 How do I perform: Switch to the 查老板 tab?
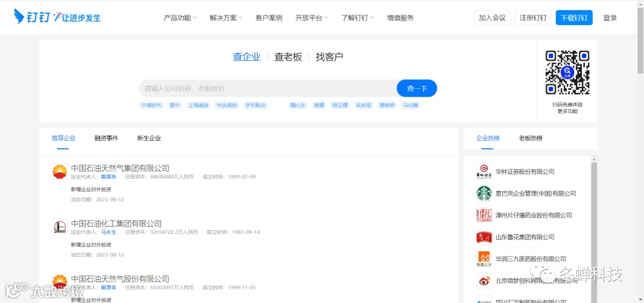pyautogui.click(x=289, y=57)
